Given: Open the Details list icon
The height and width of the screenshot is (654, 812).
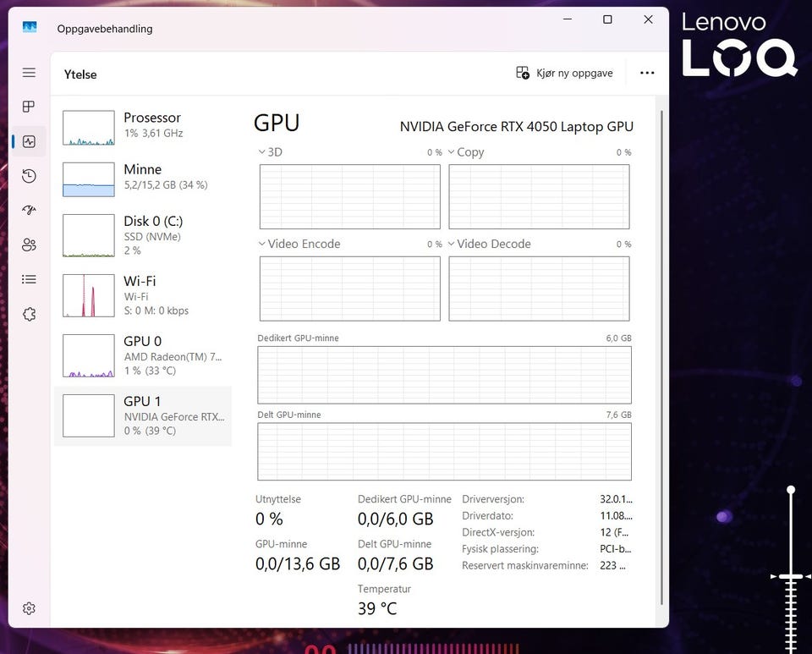Looking at the screenshot, I should pyautogui.click(x=29, y=279).
